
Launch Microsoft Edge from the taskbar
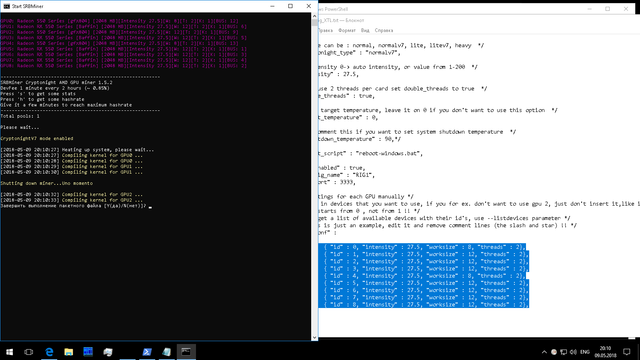(49, 351)
